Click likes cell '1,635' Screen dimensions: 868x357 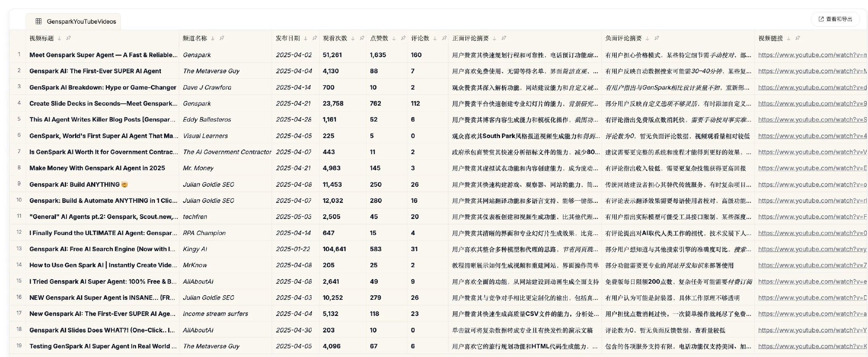(378, 55)
